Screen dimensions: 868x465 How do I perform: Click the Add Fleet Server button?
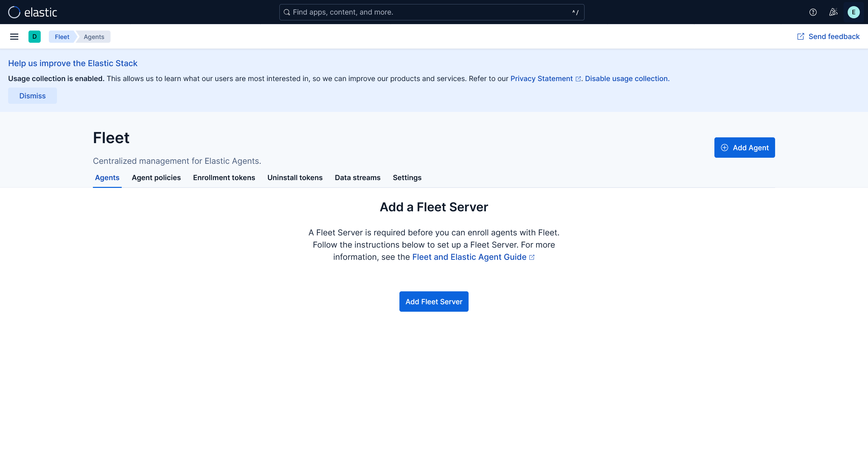pos(434,302)
